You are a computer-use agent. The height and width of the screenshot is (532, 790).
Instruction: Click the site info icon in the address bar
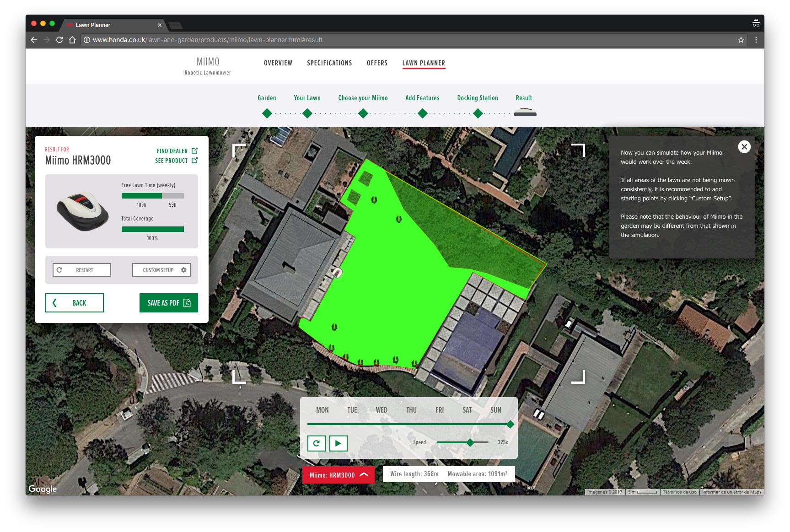click(x=87, y=40)
